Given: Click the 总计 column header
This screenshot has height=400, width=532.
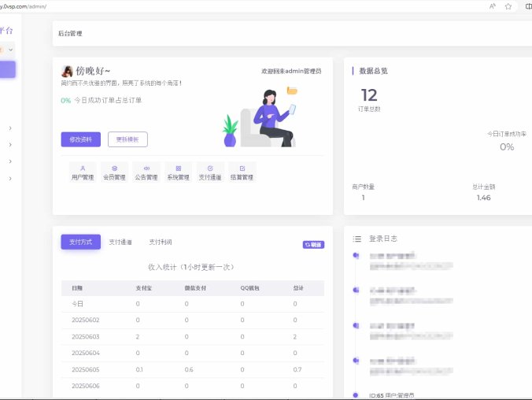Looking at the screenshot, I should click(x=298, y=288).
